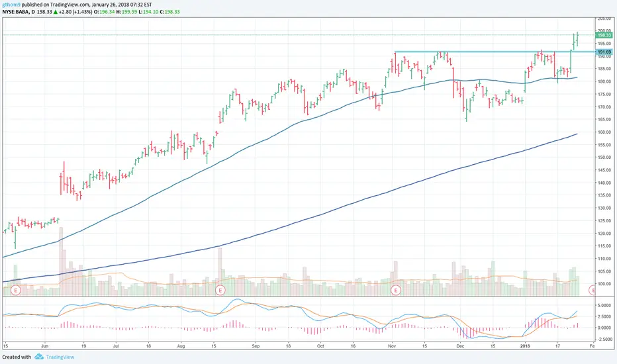The image size is (617, 364).
Task: Click the 17 date label after 2018
Action: pos(557,346)
